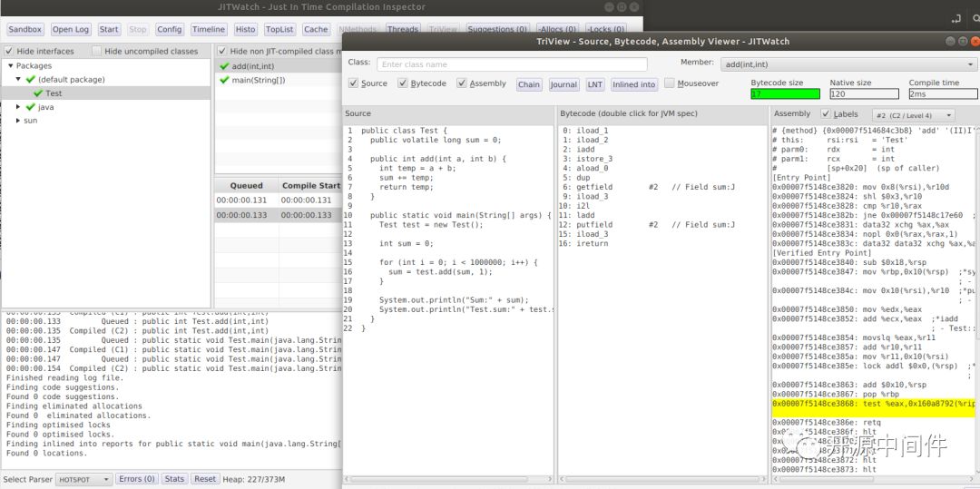980x489 pixels.
Task: Toggle Hide non JIT-compiled class members checkbox
Action: [x=222, y=51]
